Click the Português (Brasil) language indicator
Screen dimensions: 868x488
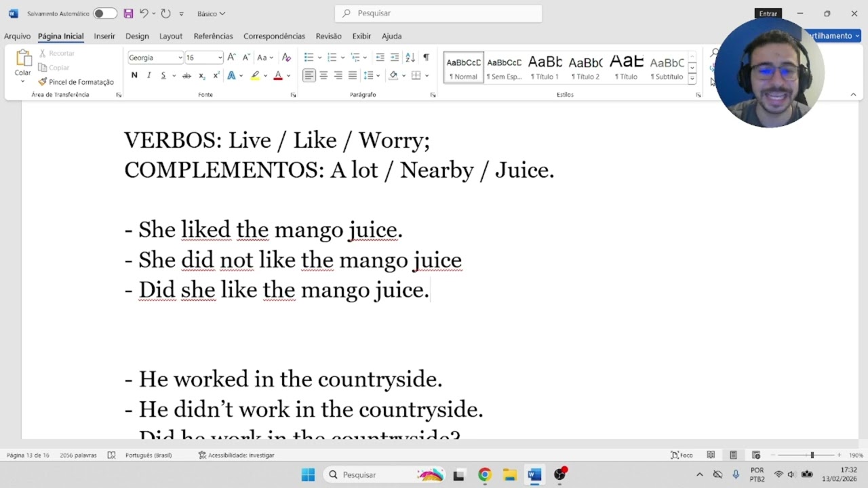149,455
